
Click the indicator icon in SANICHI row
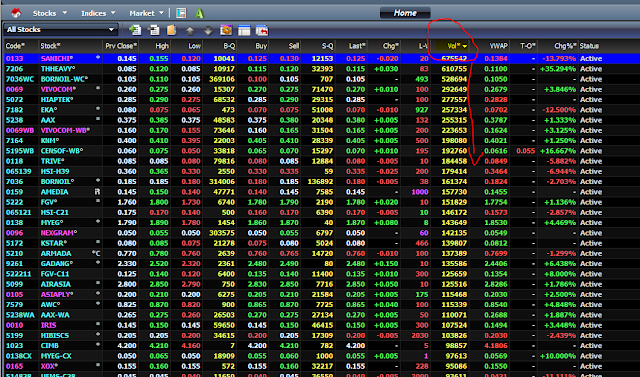click(98, 58)
